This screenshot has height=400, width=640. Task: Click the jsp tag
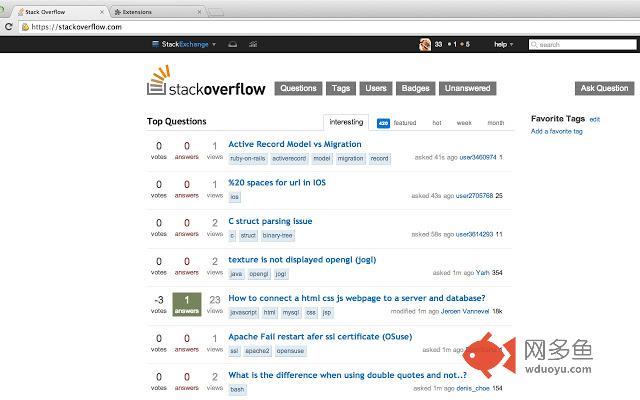tap(327, 312)
